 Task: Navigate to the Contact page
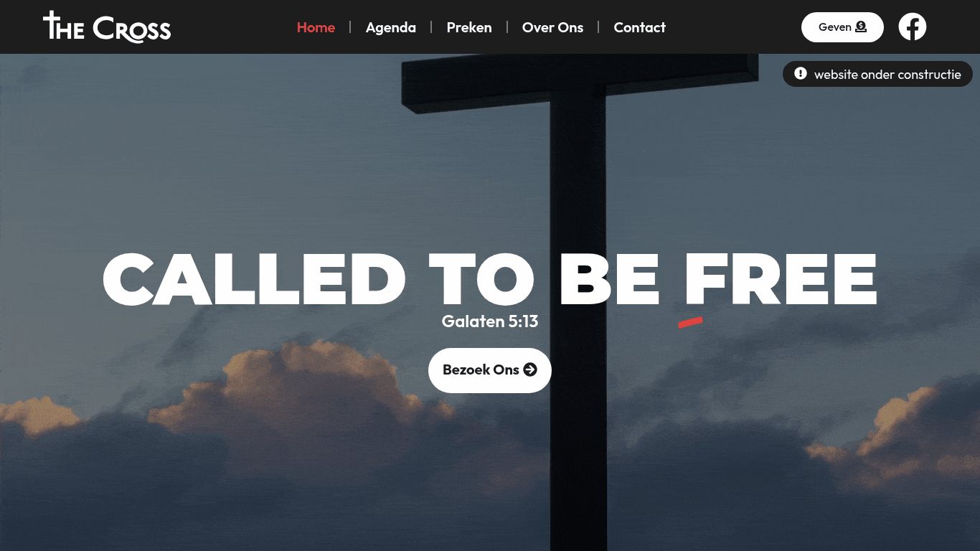click(x=640, y=27)
